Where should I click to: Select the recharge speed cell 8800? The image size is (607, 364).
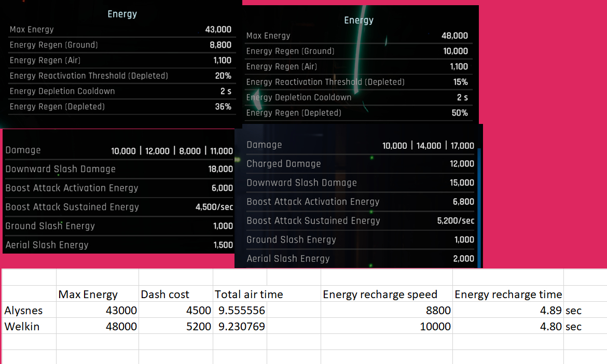387,310
